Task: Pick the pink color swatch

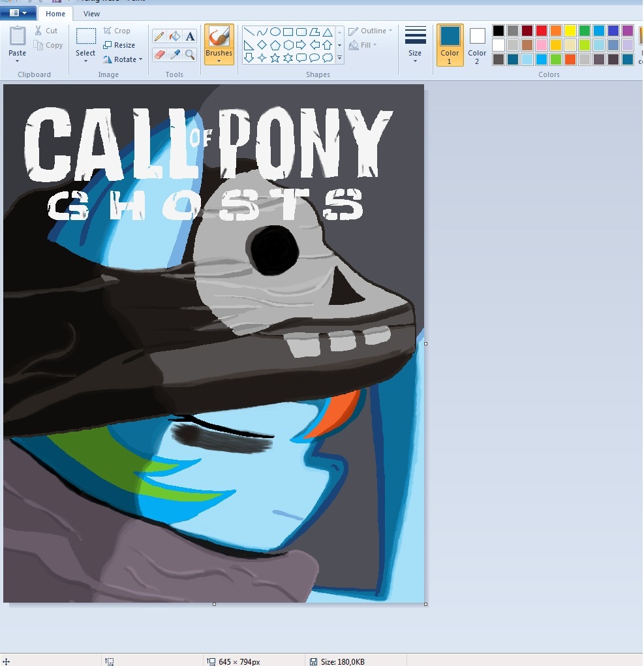Action: click(x=542, y=44)
